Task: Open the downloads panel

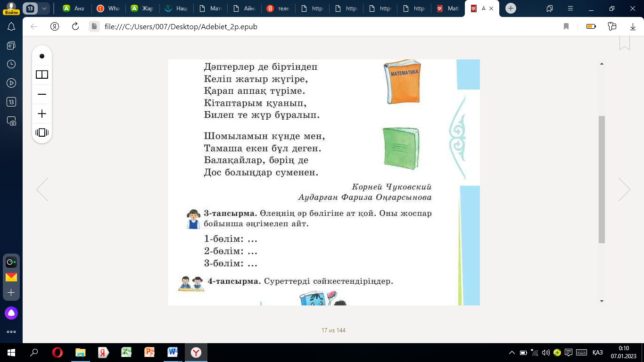Action: pyautogui.click(x=633, y=27)
